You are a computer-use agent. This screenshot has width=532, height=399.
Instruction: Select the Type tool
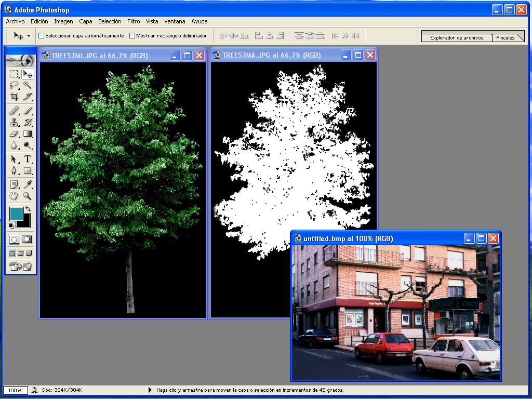pyautogui.click(x=28, y=159)
